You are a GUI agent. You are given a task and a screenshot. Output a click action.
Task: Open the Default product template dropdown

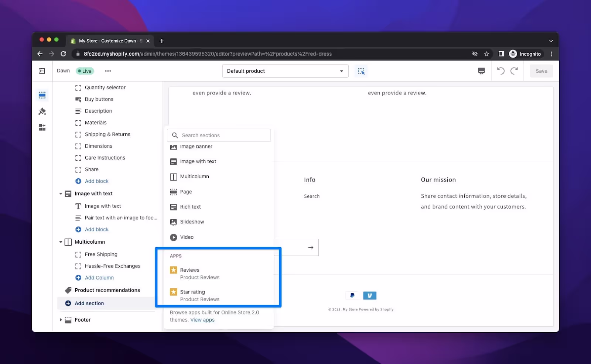285,71
